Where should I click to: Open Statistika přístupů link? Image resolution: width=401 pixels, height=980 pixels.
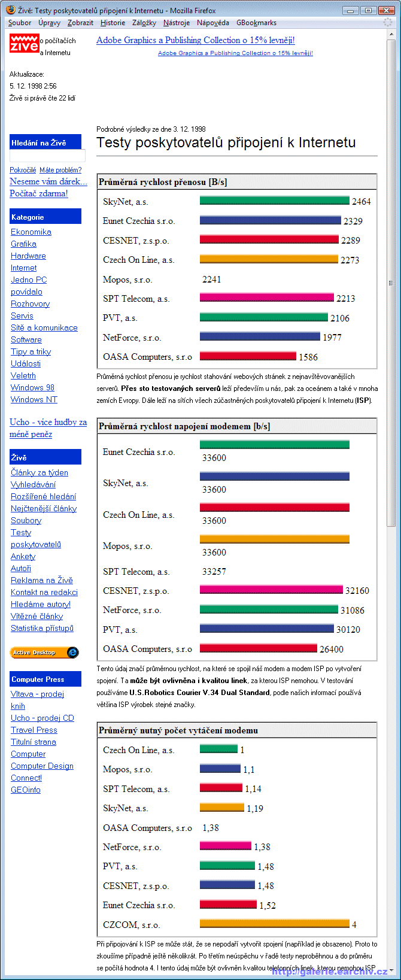pos(42,628)
